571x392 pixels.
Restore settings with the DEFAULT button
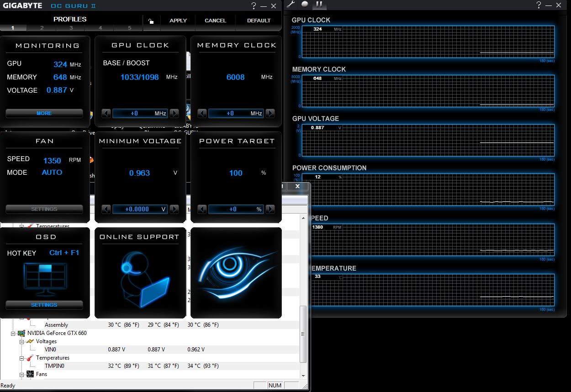click(x=259, y=21)
